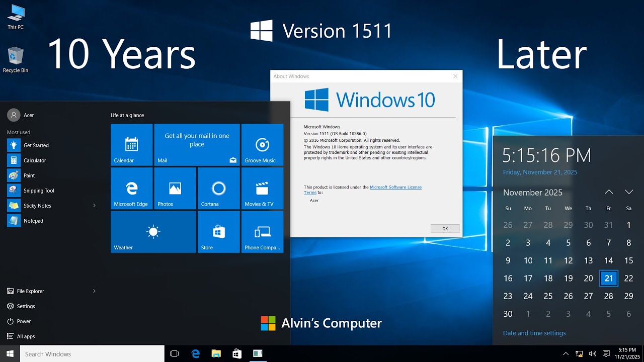This screenshot has width=644, height=362.
Task: Go to next month in calendar
Action: pyautogui.click(x=629, y=192)
